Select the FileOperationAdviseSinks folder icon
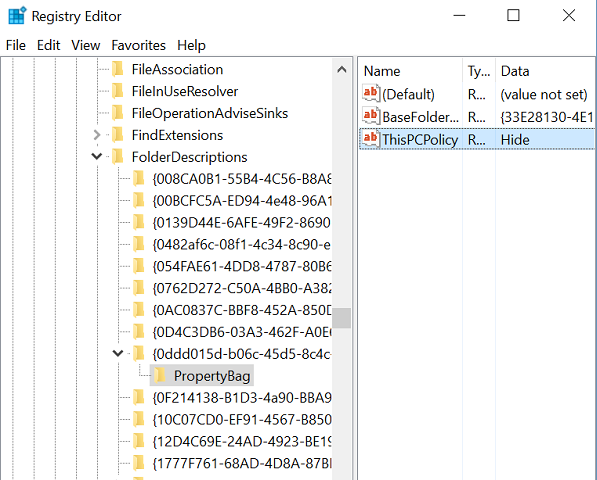 [x=118, y=113]
